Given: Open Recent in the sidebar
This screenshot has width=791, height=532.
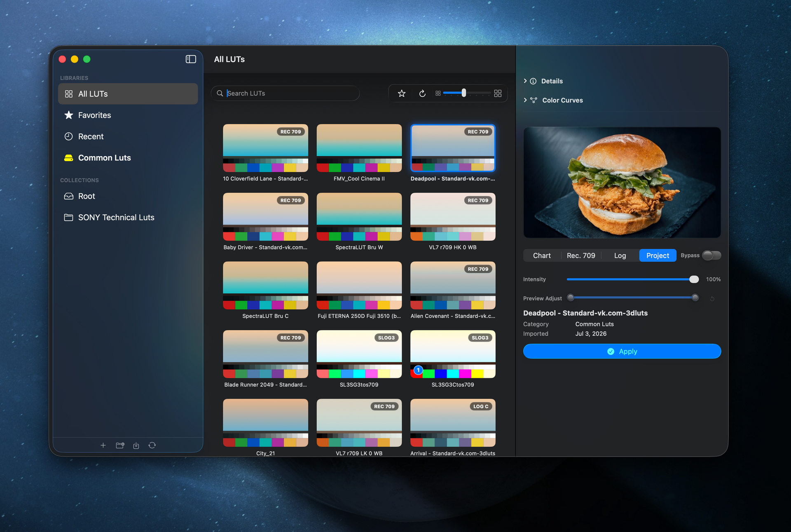Looking at the screenshot, I should 128,136.
